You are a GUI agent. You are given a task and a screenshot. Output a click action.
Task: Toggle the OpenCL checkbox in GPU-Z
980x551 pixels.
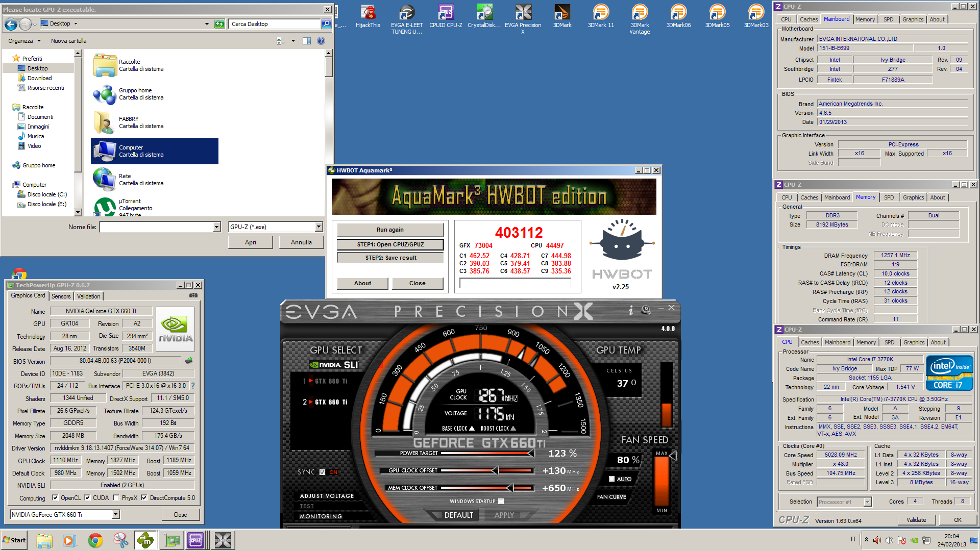coord(55,497)
